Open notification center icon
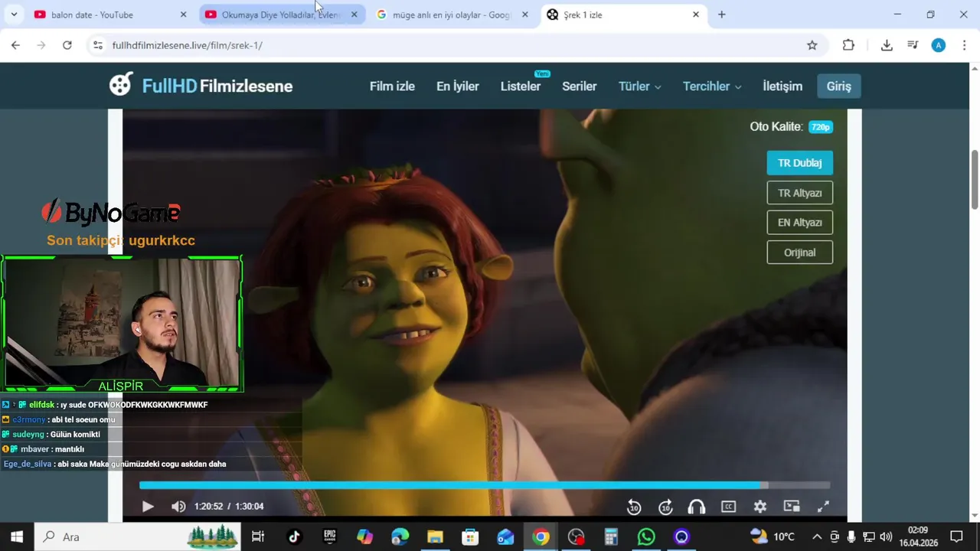 956,536
